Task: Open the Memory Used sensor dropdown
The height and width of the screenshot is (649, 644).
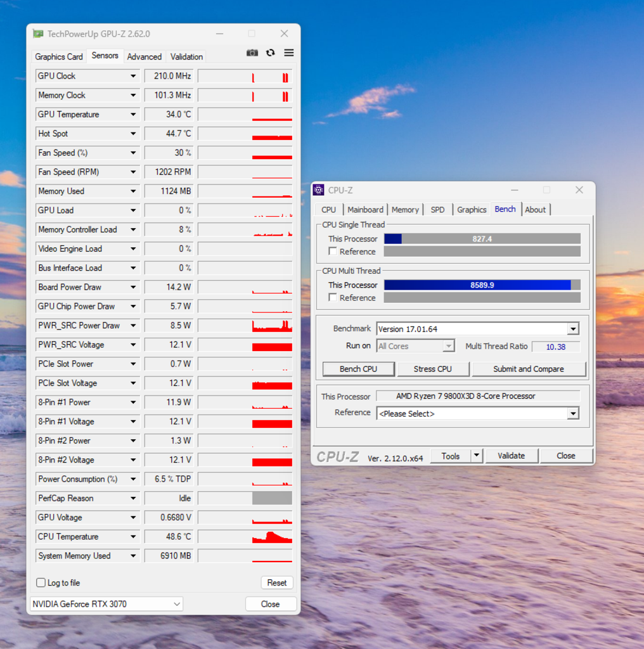Action: point(133,191)
